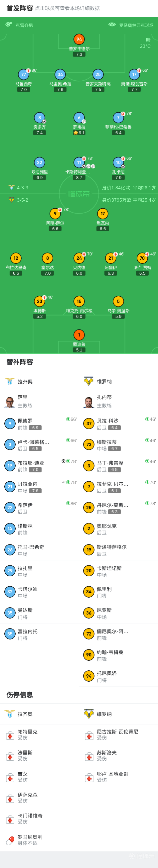The image size is (158, 868).
Task: Open substitute 贝拉亚内 number 21 row
Action: click(40, 487)
